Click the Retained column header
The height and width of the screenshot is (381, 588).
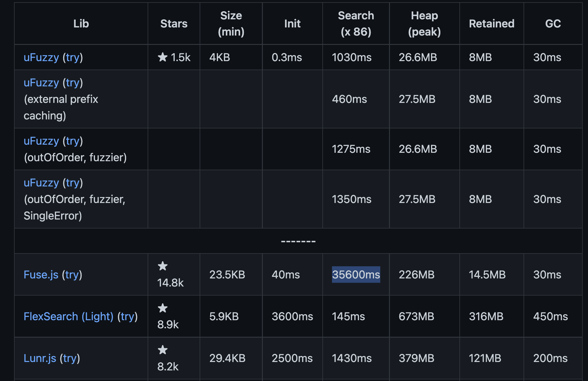pyautogui.click(x=492, y=24)
